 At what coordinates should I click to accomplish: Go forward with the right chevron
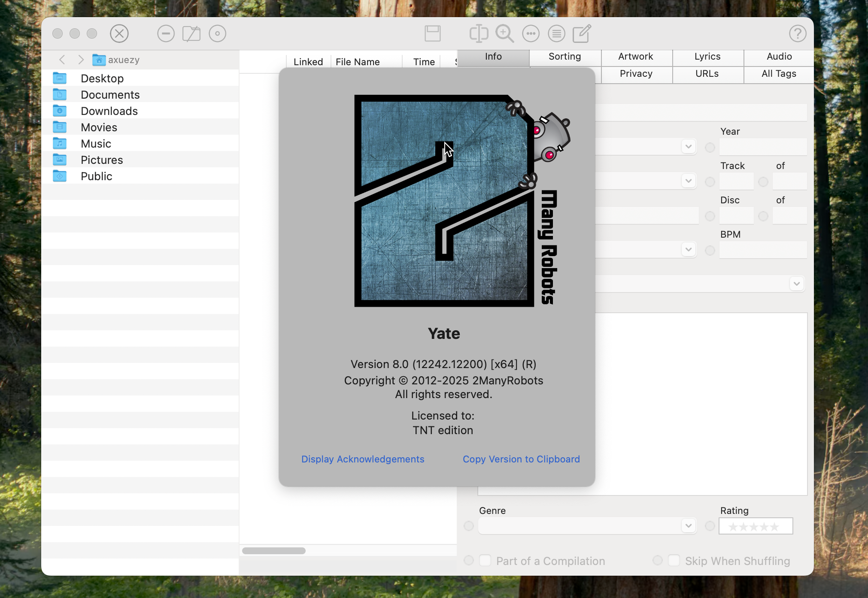pos(81,60)
